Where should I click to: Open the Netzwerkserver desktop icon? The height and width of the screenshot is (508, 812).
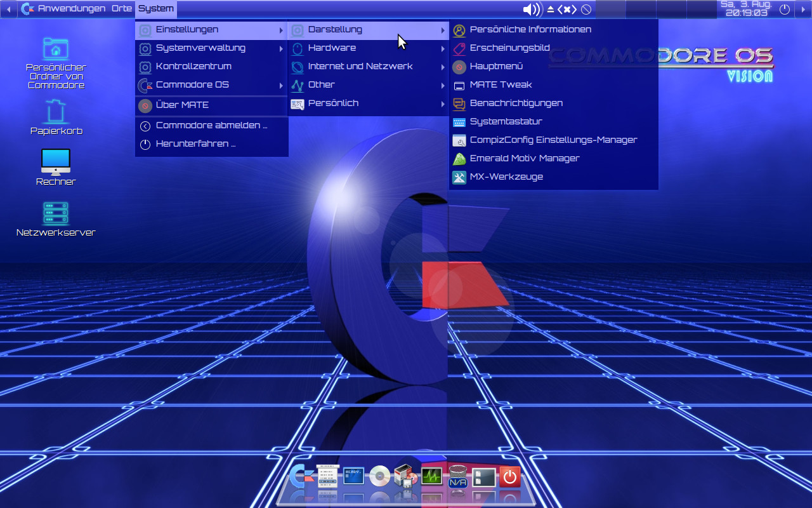coord(56,216)
